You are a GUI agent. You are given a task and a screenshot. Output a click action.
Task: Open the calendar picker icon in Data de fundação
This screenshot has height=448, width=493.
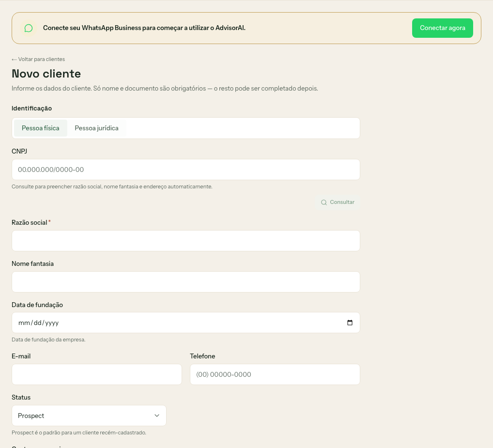pyautogui.click(x=350, y=323)
